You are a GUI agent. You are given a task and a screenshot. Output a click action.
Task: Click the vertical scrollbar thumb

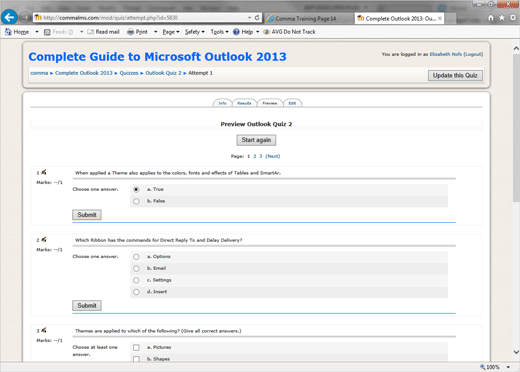[x=516, y=127]
